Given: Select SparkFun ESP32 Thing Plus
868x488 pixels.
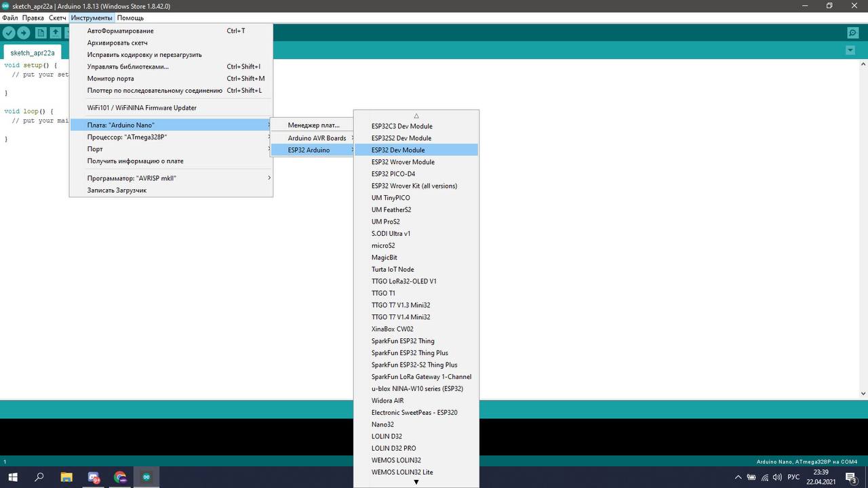Looking at the screenshot, I should click(416, 352).
